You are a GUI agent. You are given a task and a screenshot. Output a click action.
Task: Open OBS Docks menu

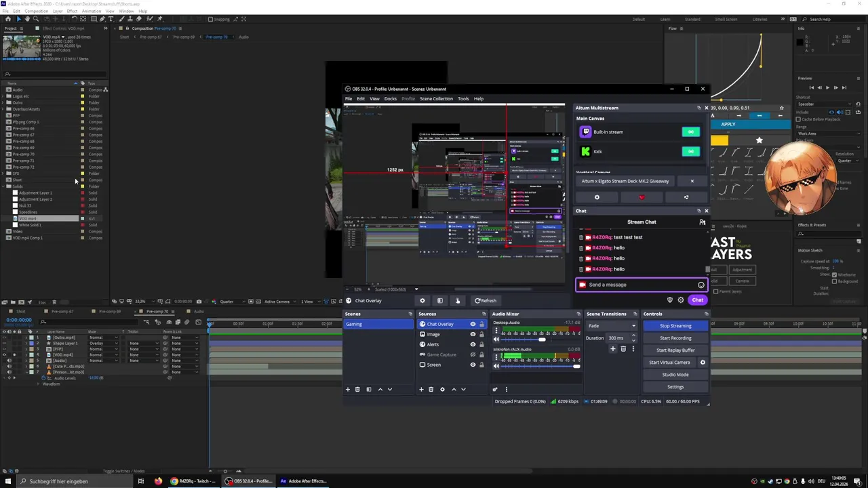(391, 99)
